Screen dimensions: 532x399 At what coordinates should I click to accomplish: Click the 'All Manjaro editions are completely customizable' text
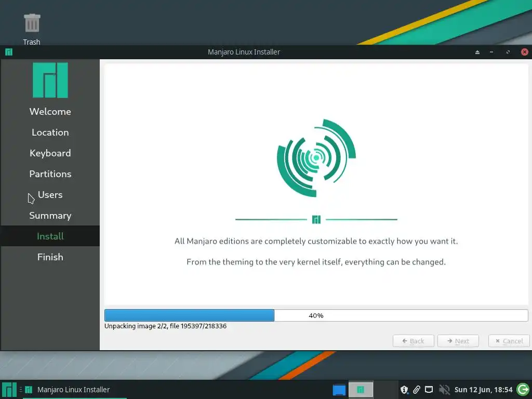(316, 241)
